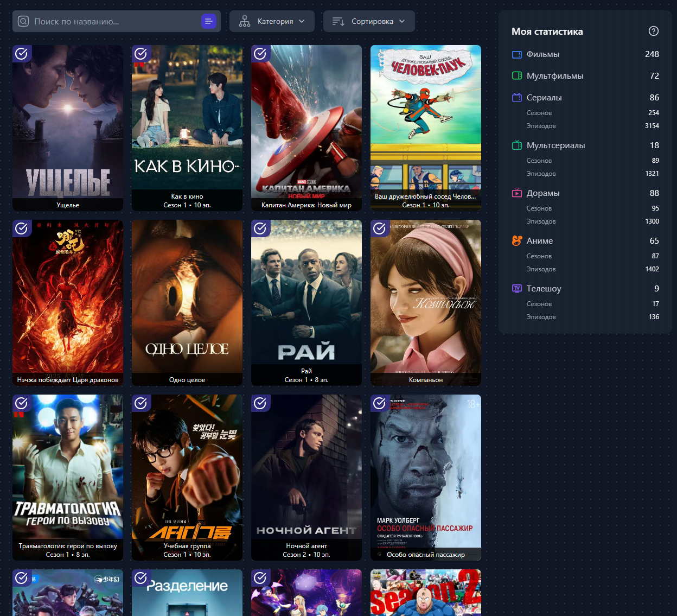Open the Компаньон movie title link
The height and width of the screenshot is (616, 677).
click(x=426, y=380)
